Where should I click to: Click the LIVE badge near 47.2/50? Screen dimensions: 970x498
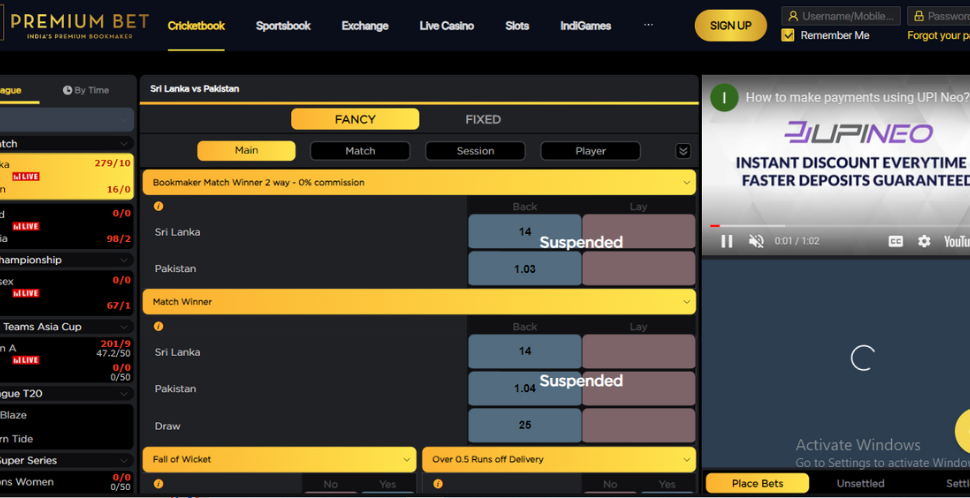(x=26, y=360)
